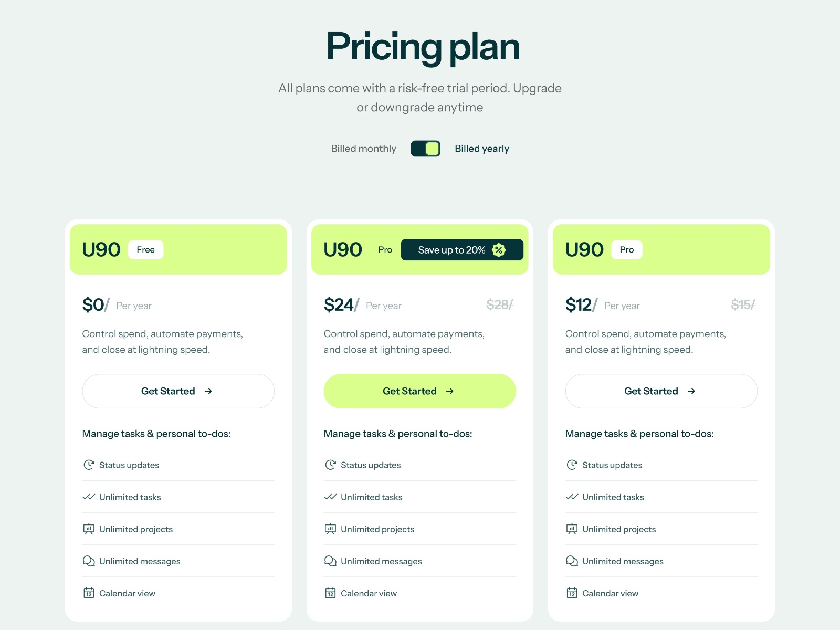Screen dimensions: 840x630
Task: Toggle the billed monthly/yearly switch
Action: click(x=425, y=149)
